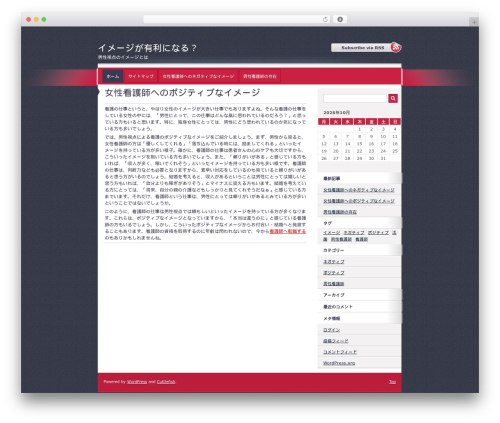
Task: Open 女性看護師へのネガティブなイメージ menu item
Action: [x=198, y=76]
